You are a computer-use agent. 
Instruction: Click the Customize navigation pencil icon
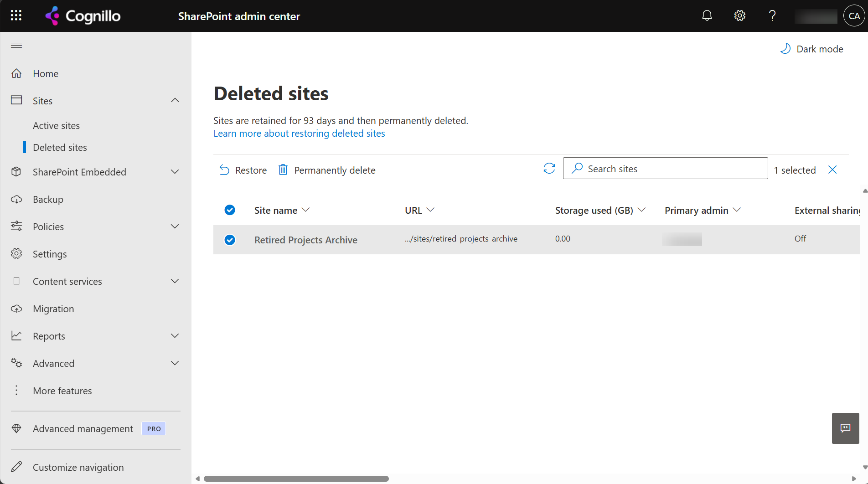[16, 467]
